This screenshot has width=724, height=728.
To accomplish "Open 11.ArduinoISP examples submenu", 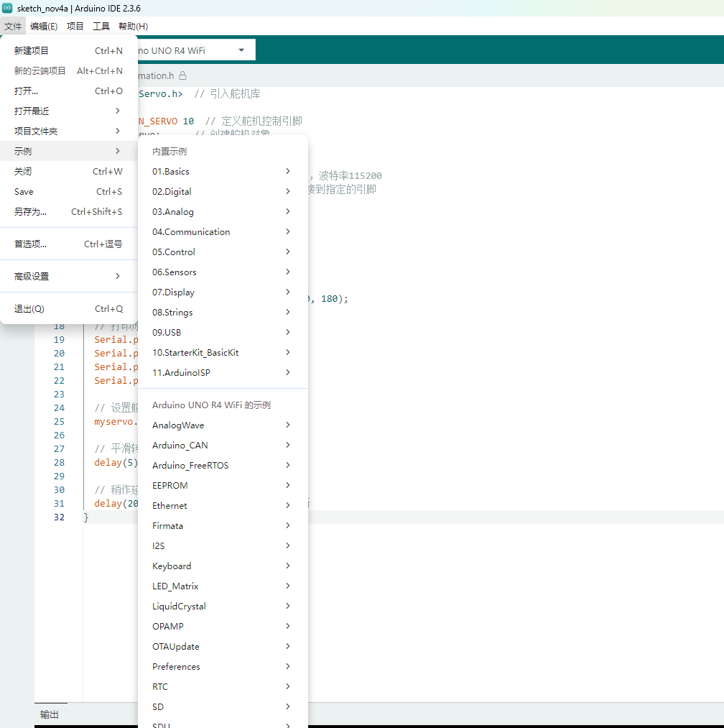I will [x=223, y=373].
